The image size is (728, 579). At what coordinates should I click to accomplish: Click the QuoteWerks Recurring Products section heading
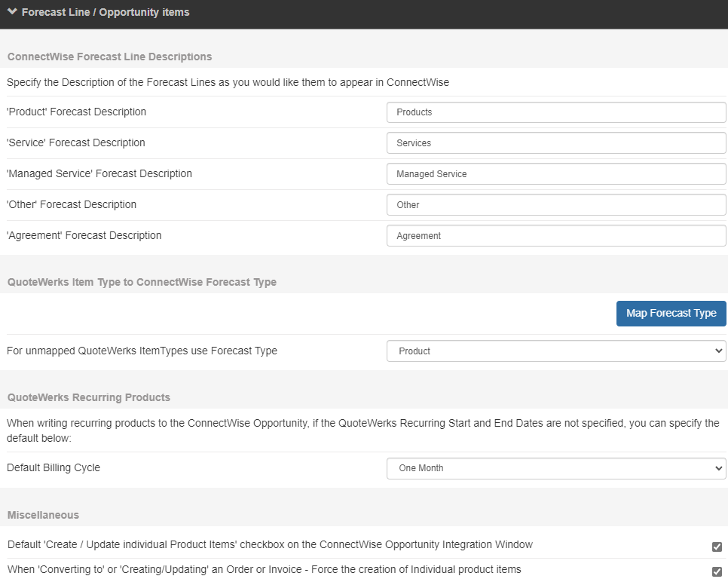click(x=89, y=397)
